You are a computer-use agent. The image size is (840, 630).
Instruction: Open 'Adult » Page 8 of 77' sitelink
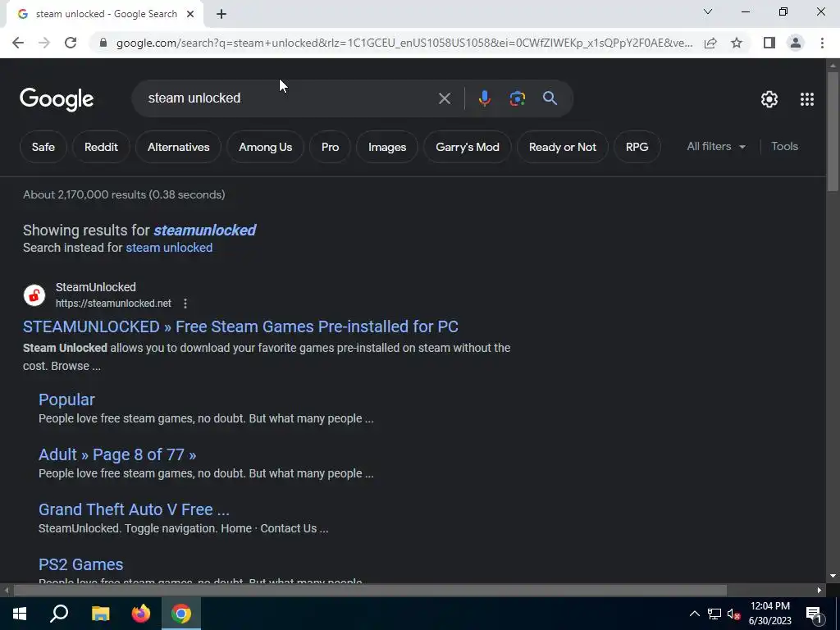tap(117, 454)
